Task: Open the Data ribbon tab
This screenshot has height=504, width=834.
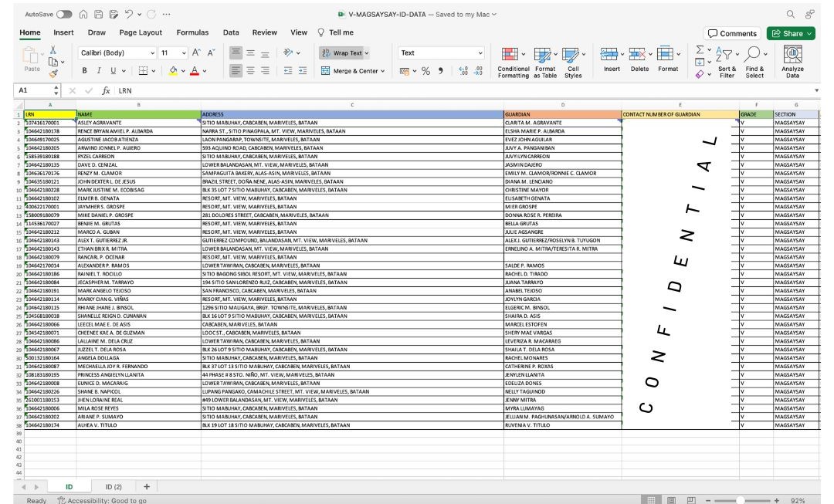Action: (x=231, y=32)
